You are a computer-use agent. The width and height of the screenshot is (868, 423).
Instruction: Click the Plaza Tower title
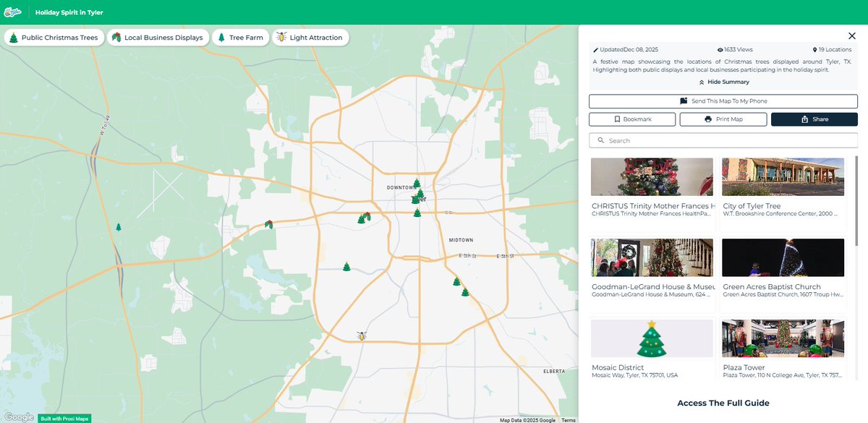(744, 368)
